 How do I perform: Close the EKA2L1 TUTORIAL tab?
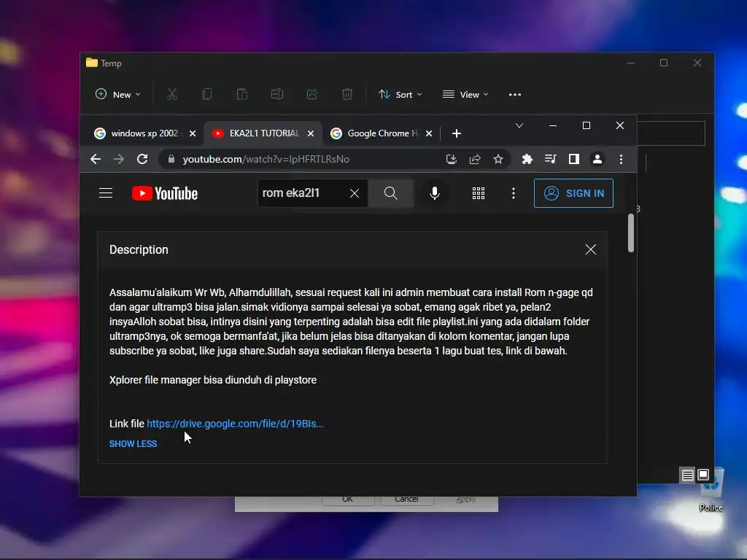pos(311,133)
